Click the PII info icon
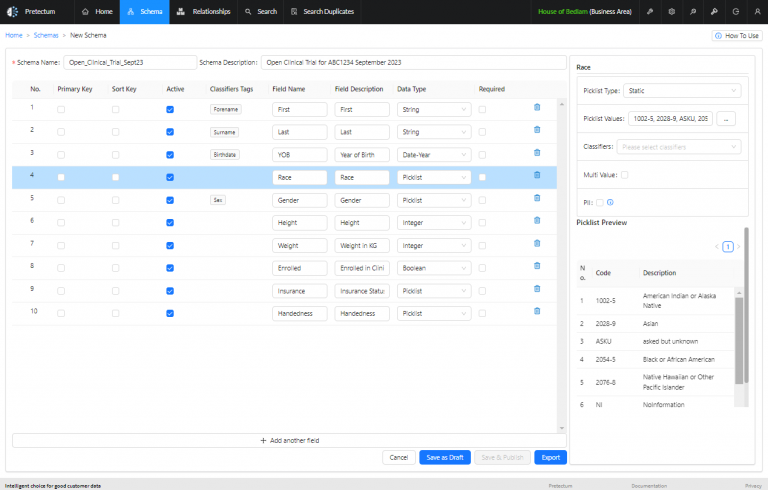Image resolution: width=768 pixels, height=490 pixels. tap(610, 202)
